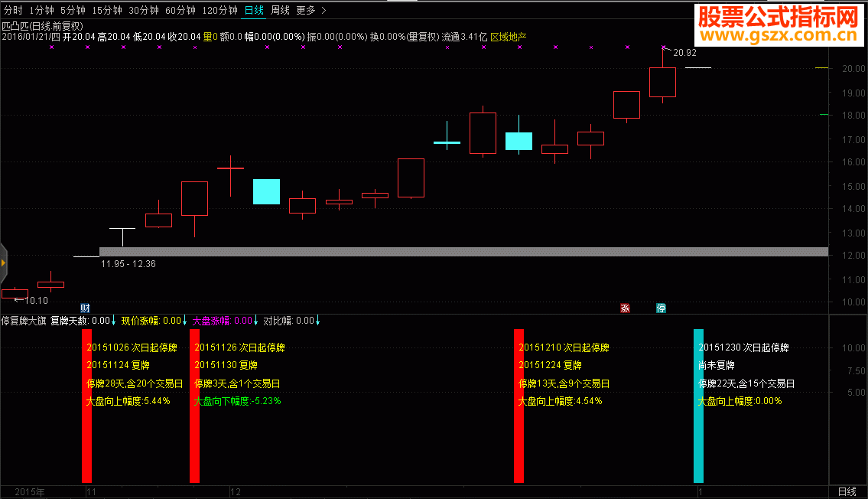Click the 20151124 复牌 label
This screenshot has height=499, width=868.
pos(118,365)
